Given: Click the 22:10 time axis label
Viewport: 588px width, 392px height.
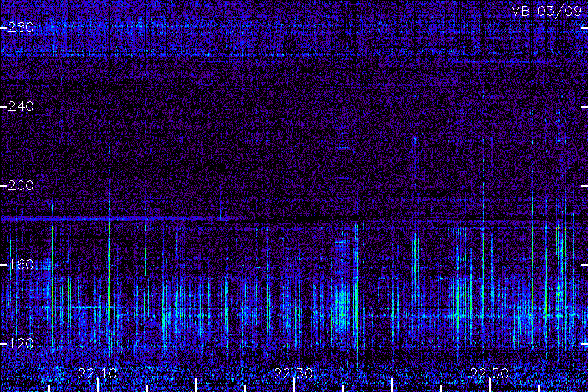Looking at the screenshot, I should [x=97, y=374].
